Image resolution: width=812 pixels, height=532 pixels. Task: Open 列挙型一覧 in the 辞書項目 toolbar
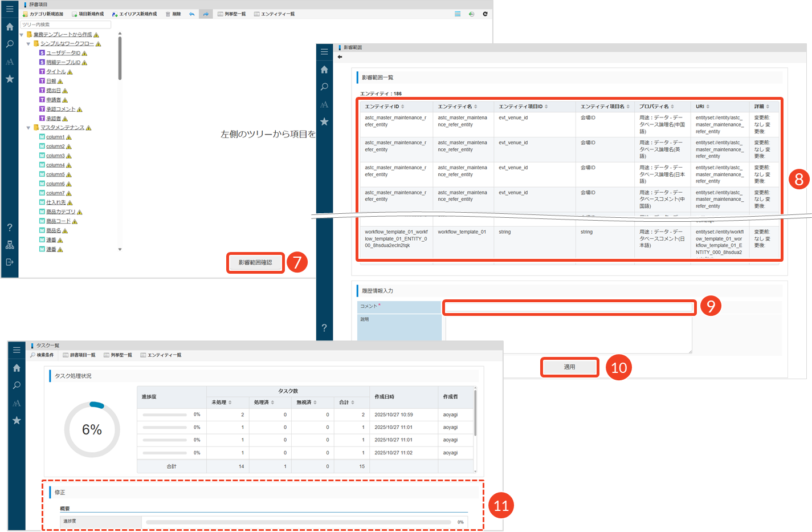[231, 14]
